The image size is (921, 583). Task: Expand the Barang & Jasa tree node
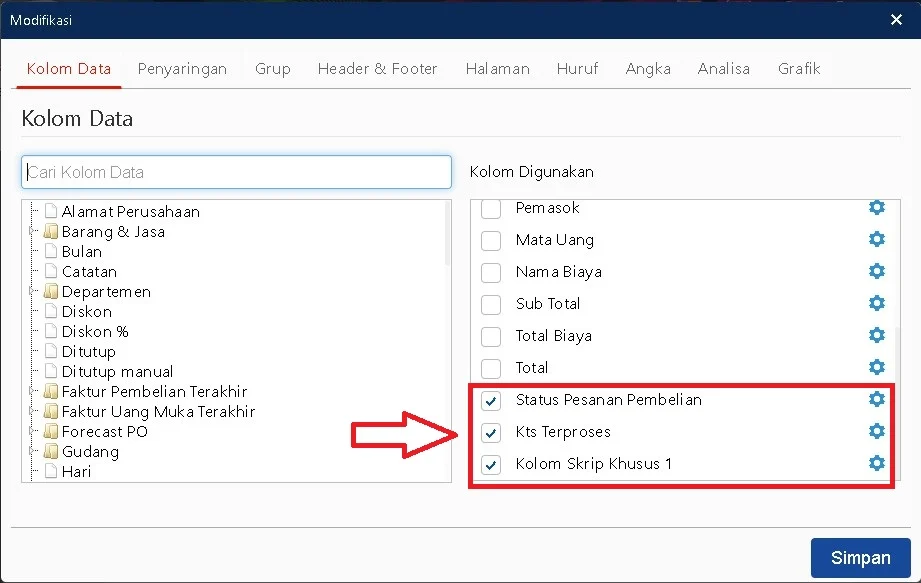click(32, 231)
